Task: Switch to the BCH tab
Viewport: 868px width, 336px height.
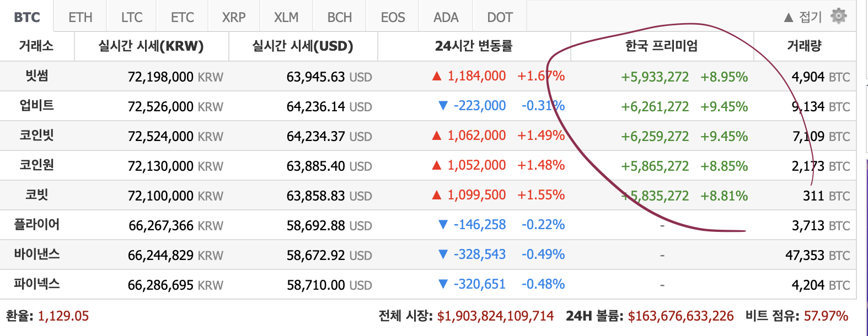Action: (x=339, y=16)
